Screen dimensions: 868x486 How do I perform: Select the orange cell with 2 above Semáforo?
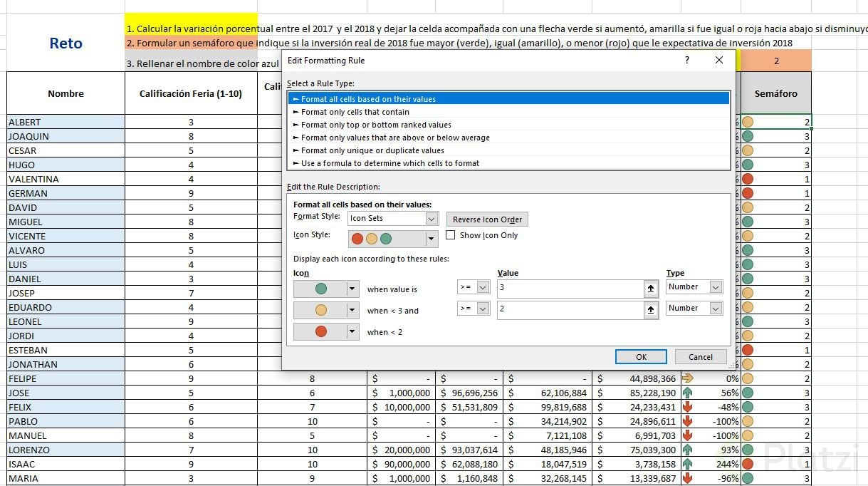point(775,61)
